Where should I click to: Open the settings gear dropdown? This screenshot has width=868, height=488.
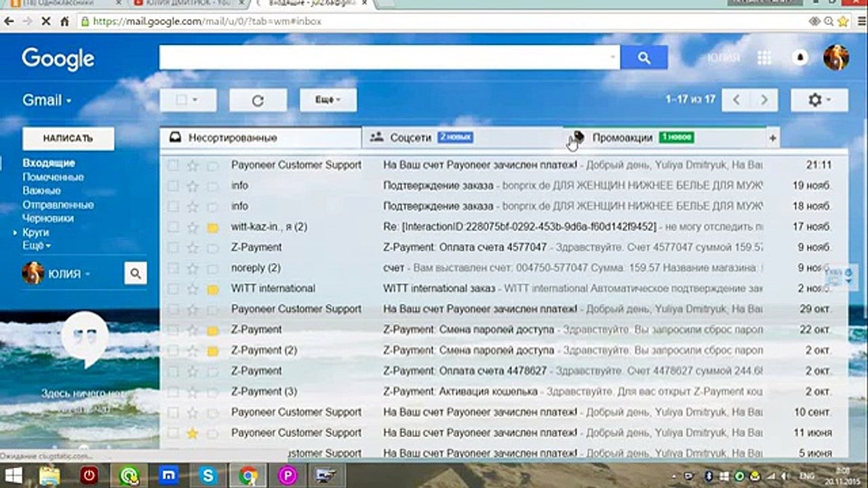pos(819,100)
